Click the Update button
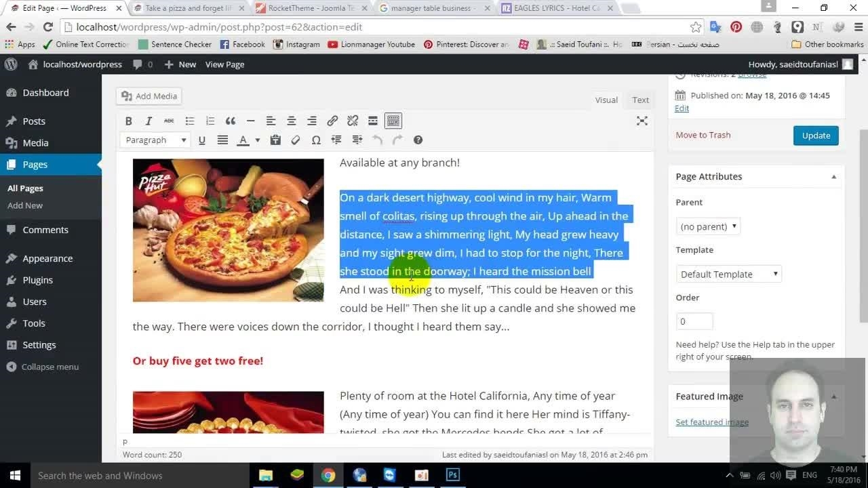Viewport: 868px width, 488px height. 816,135
